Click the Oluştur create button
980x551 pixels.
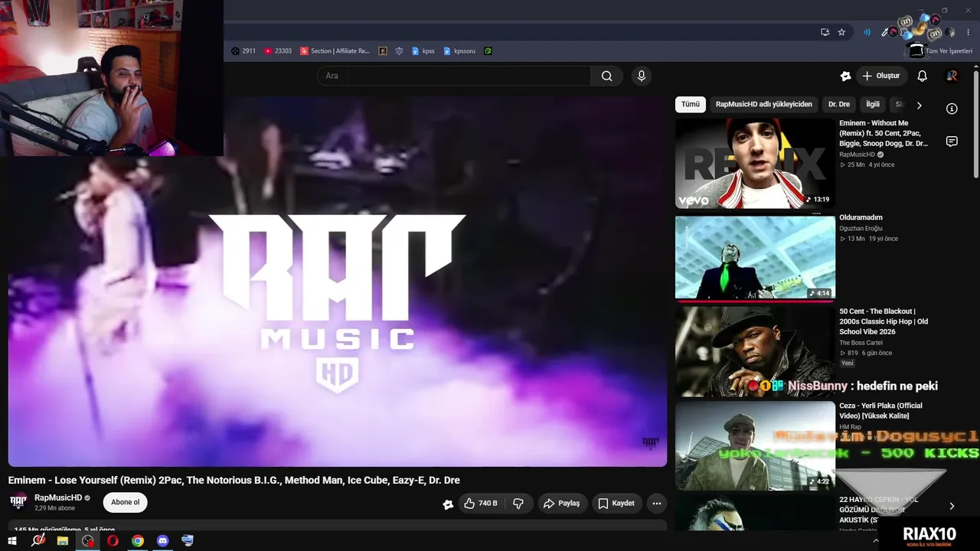881,76
